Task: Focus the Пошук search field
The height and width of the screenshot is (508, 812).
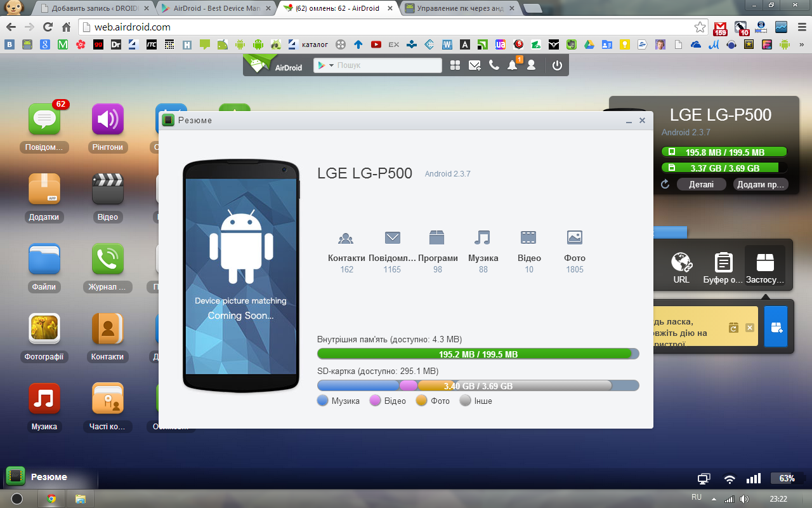Action: click(388, 65)
